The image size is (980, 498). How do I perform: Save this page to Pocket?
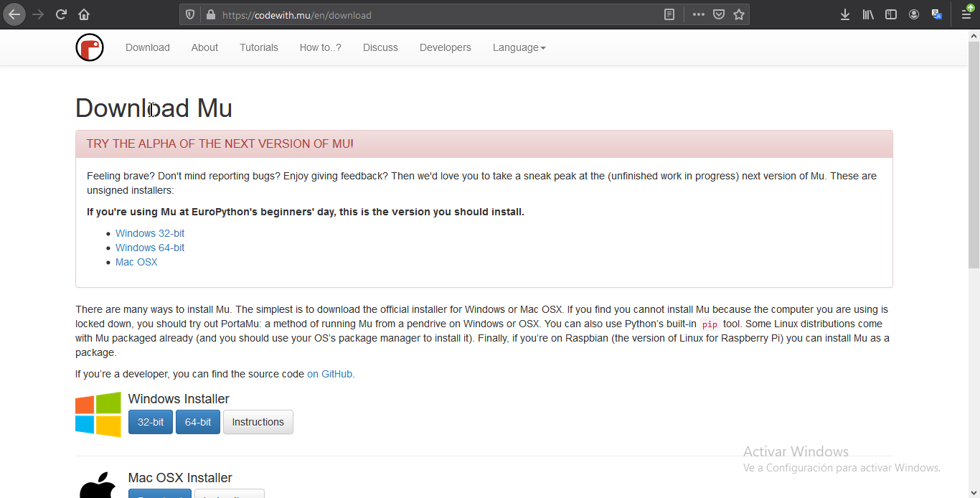[718, 14]
